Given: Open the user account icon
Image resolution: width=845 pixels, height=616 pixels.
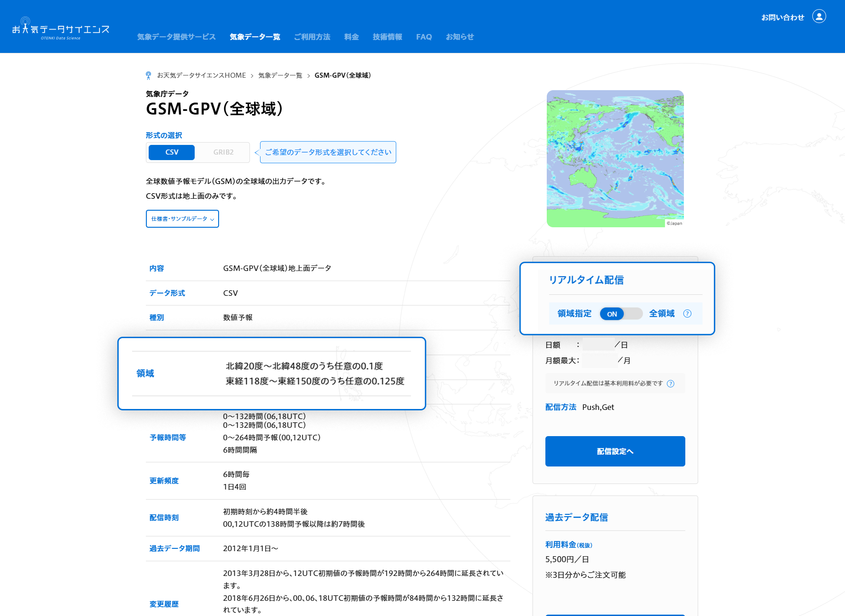Looking at the screenshot, I should pos(819,17).
